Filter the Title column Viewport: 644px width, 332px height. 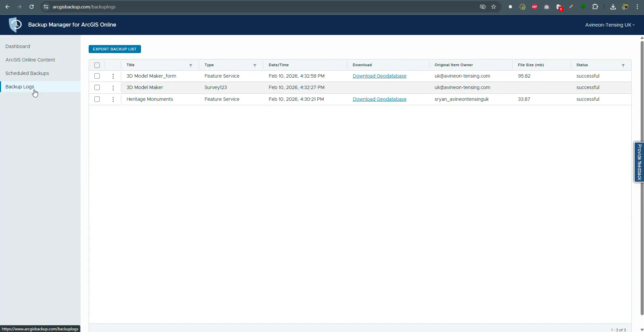(x=191, y=65)
